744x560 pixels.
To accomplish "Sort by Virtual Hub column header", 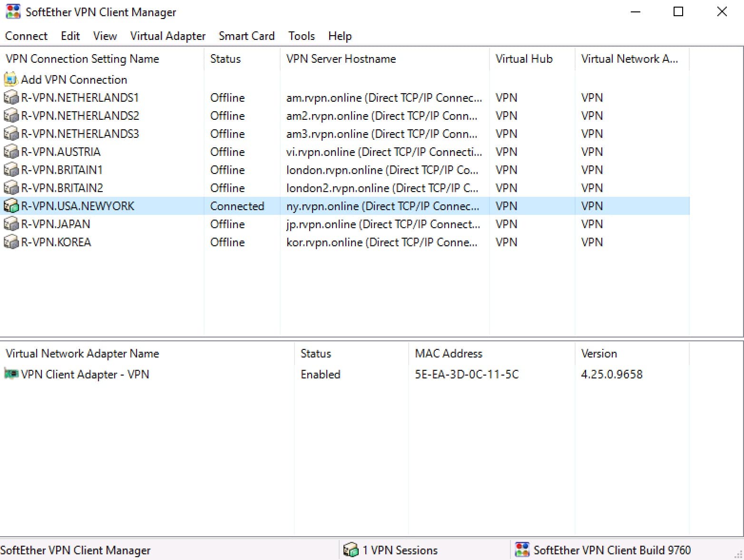I will click(x=532, y=59).
